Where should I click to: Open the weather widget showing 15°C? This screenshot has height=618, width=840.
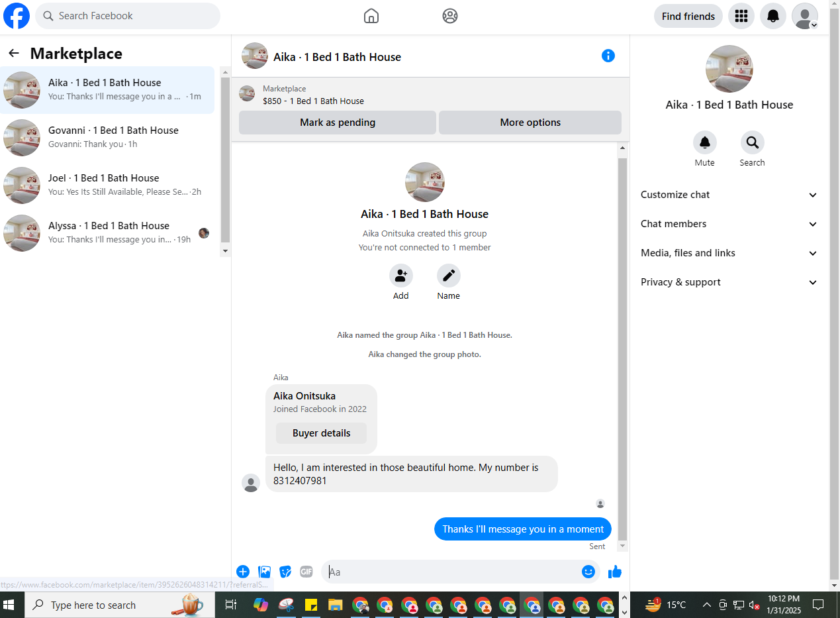coord(667,605)
